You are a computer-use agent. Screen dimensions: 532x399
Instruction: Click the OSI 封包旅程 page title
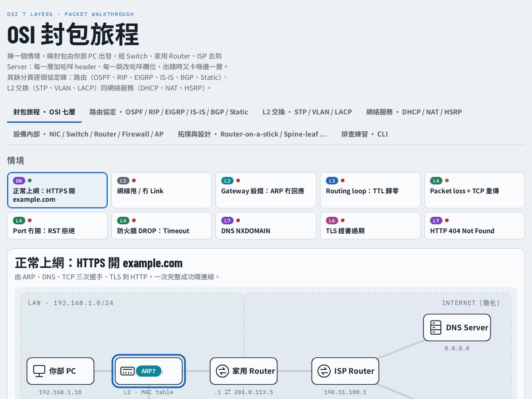click(x=73, y=35)
